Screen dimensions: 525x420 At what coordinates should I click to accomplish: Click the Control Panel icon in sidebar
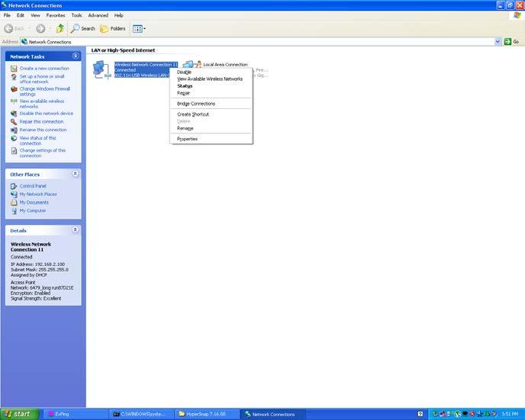click(14, 186)
